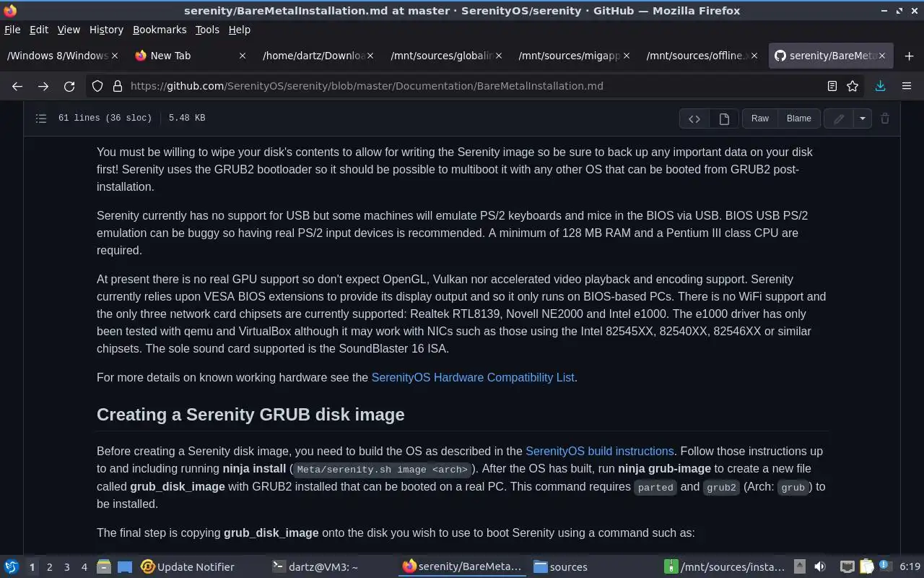
Task: Open the Tools menu
Action: point(207,30)
